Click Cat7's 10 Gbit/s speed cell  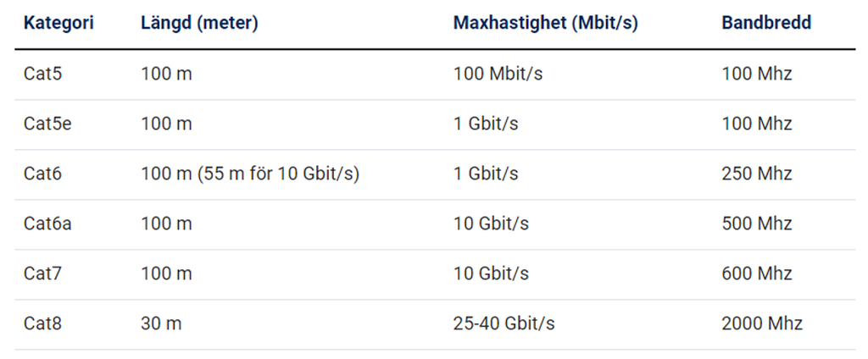(491, 273)
